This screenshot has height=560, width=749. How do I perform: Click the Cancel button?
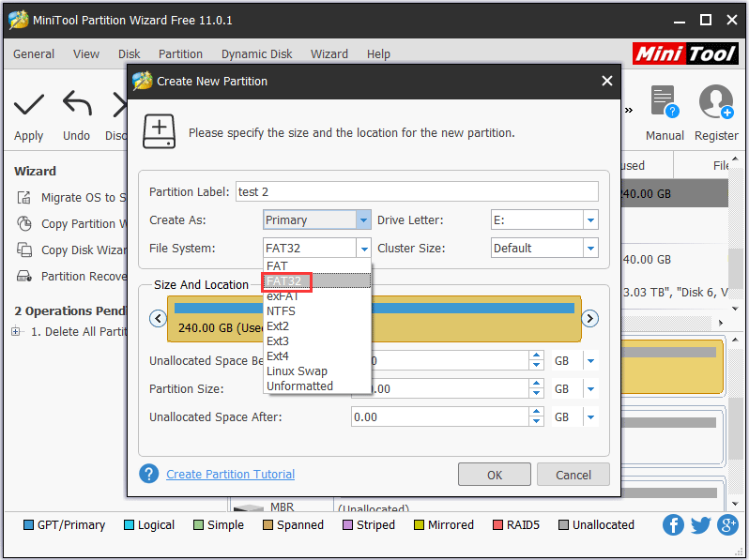(573, 475)
